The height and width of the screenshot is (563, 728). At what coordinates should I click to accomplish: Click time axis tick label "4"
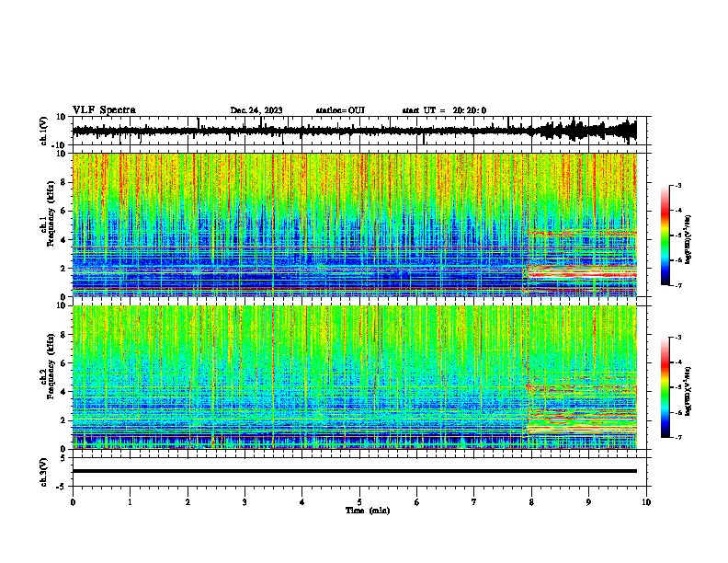(302, 502)
